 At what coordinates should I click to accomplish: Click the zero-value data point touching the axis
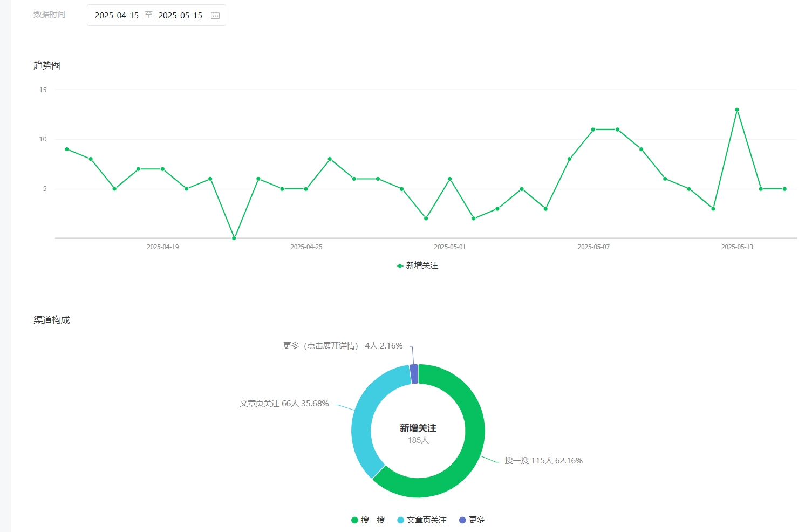point(234,238)
